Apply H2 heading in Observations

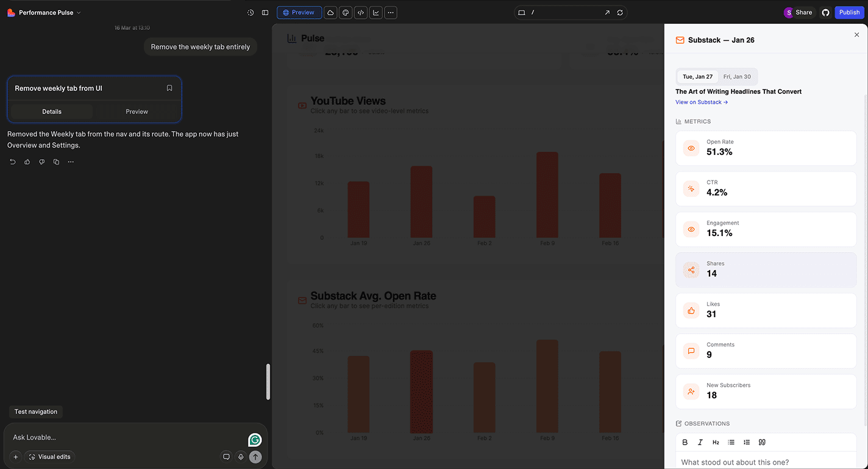point(716,442)
